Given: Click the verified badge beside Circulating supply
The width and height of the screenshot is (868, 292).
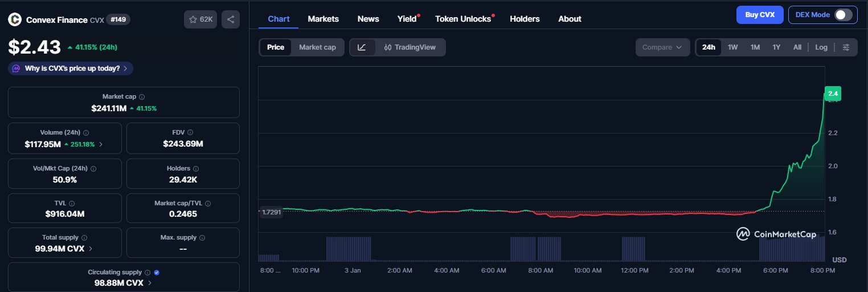Looking at the screenshot, I should [x=157, y=273].
